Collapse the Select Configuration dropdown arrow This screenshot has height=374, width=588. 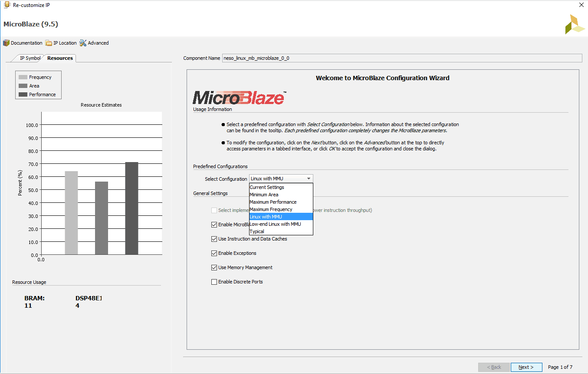[309, 179]
